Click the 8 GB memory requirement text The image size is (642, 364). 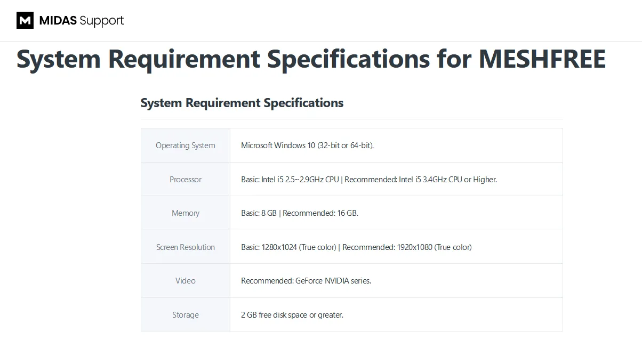point(259,213)
